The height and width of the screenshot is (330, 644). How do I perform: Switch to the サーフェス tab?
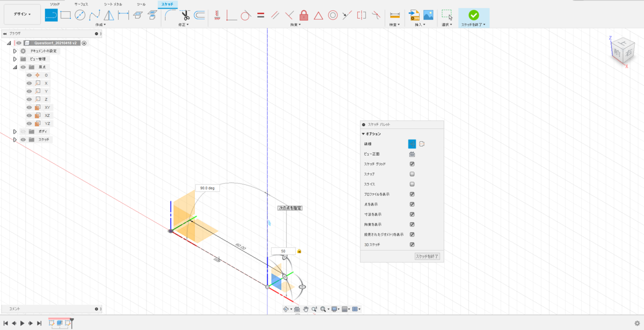click(x=81, y=4)
